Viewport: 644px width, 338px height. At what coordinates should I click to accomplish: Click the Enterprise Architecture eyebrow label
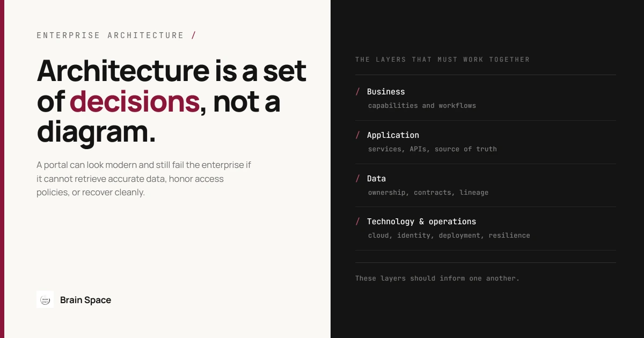(110, 35)
